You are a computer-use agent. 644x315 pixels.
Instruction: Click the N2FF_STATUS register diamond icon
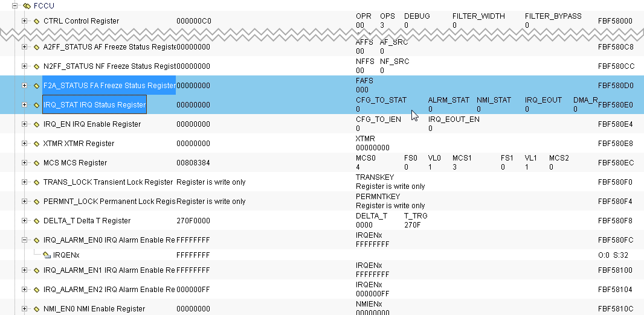(x=37, y=66)
